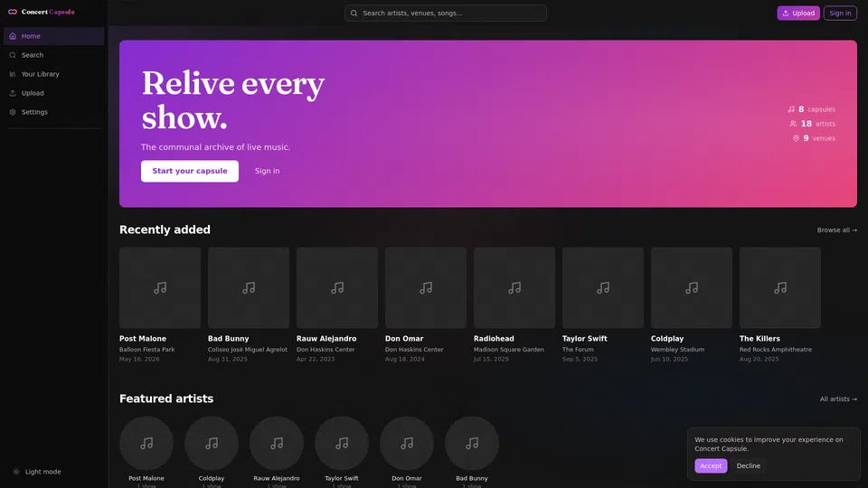Focus the search artists, venues, songs field
Viewport: 868px width, 488px height.
445,13
